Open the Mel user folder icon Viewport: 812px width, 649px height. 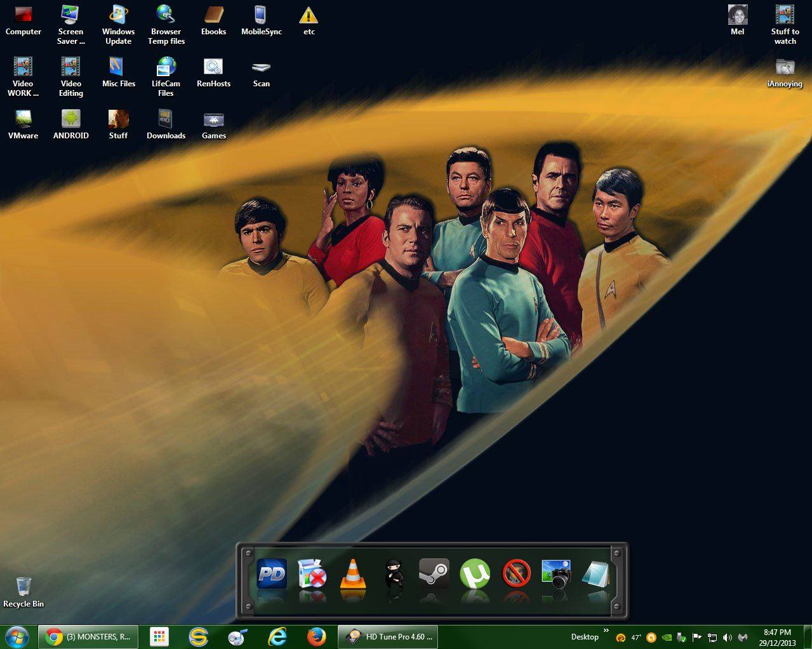point(737,20)
